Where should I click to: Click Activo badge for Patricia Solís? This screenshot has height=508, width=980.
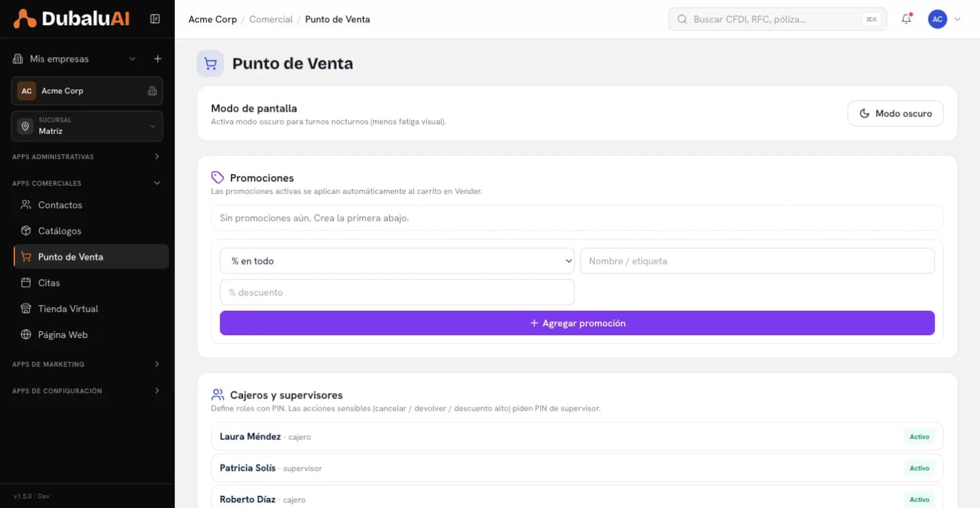pyautogui.click(x=919, y=468)
